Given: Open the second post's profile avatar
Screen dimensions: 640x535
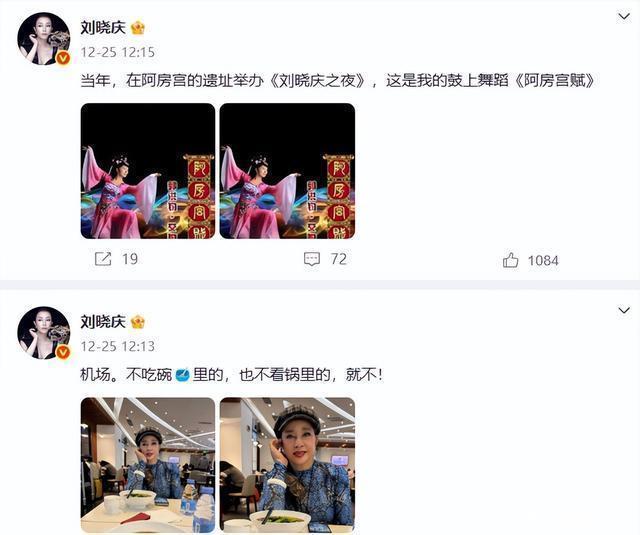Looking at the screenshot, I should (x=44, y=333).
